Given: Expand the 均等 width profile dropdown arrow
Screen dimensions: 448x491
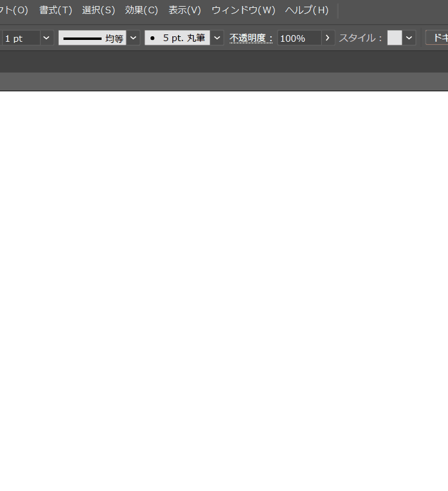Looking at the screenshot, I should pos(134,38).
